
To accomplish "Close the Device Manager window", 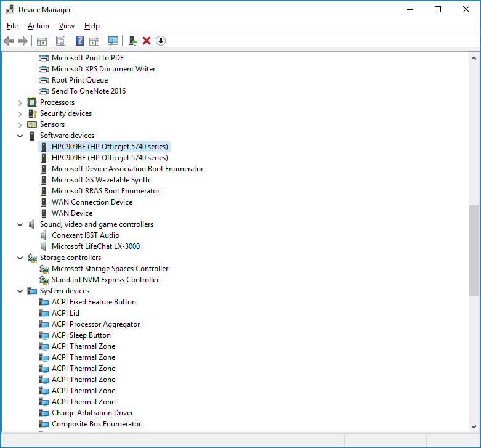I will [x=466, y=9].
